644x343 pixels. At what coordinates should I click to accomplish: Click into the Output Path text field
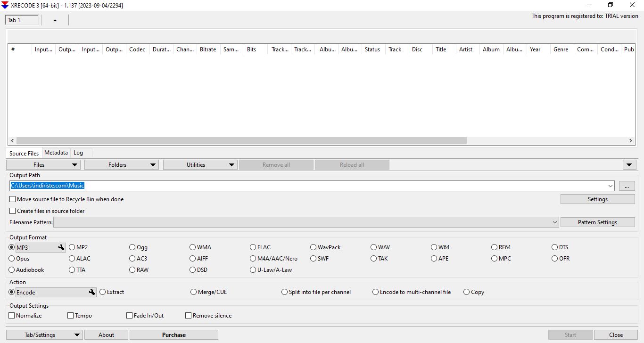click(309, 186)
